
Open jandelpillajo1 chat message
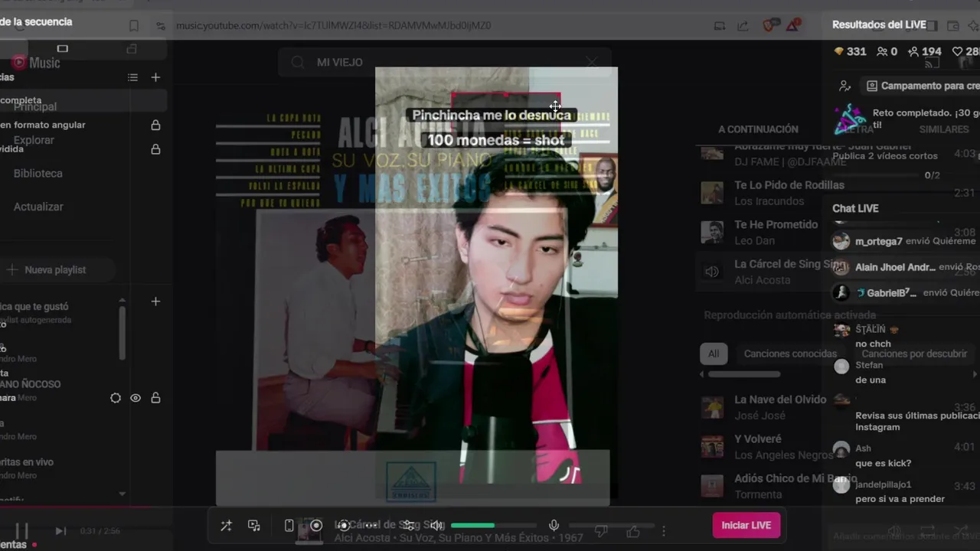(906, 491)
